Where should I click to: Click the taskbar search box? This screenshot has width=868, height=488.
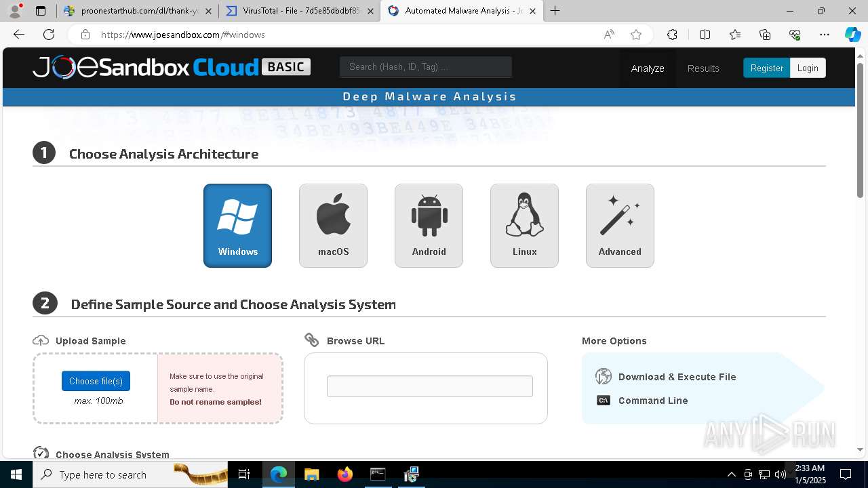click(x=130, y=474)
